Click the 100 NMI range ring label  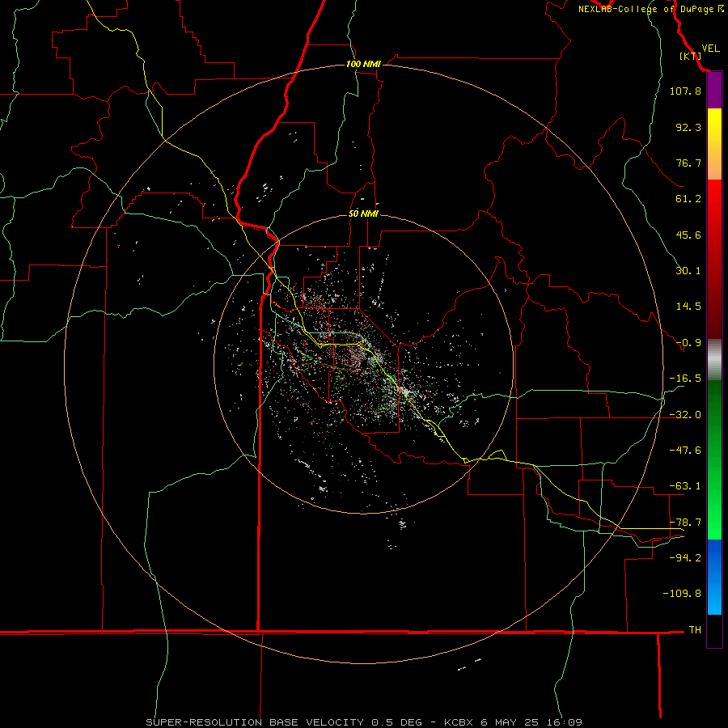pyautogui.click(x=363, y=64)
